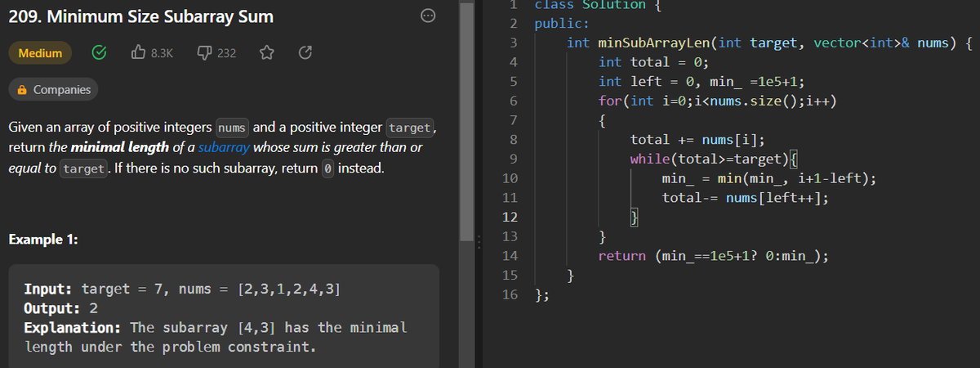Click the share arrow icon
980x368 pixels.
click(x=305, y=53)
